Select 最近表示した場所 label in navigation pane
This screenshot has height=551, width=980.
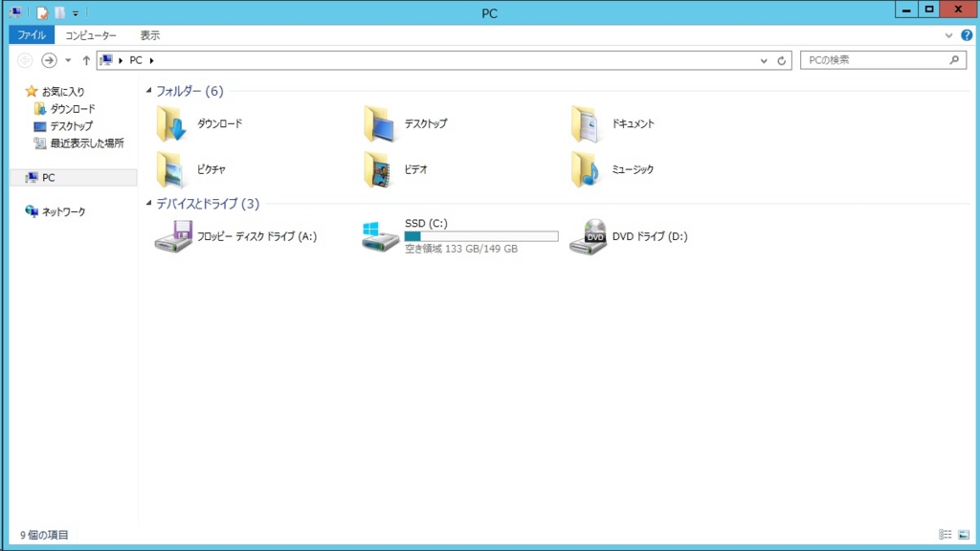tap(87, 143)
